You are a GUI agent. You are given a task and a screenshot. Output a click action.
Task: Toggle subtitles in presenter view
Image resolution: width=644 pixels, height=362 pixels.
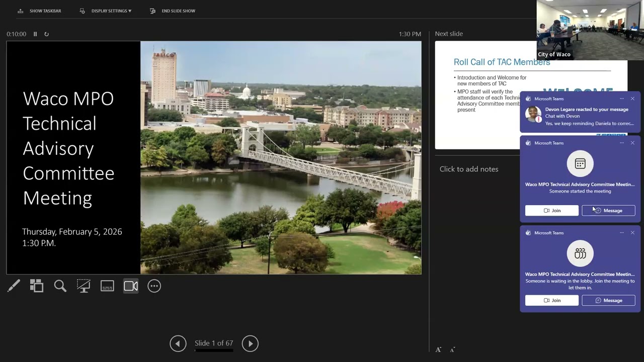point(107,286)
